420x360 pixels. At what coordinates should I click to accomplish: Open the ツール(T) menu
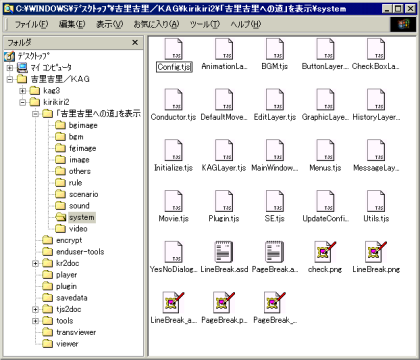(205, 24)
